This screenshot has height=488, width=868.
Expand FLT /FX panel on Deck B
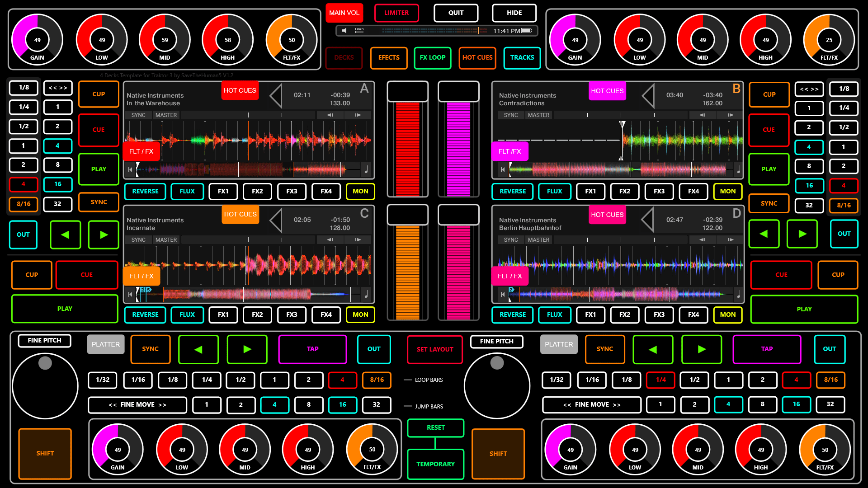(x=509, y=151)
